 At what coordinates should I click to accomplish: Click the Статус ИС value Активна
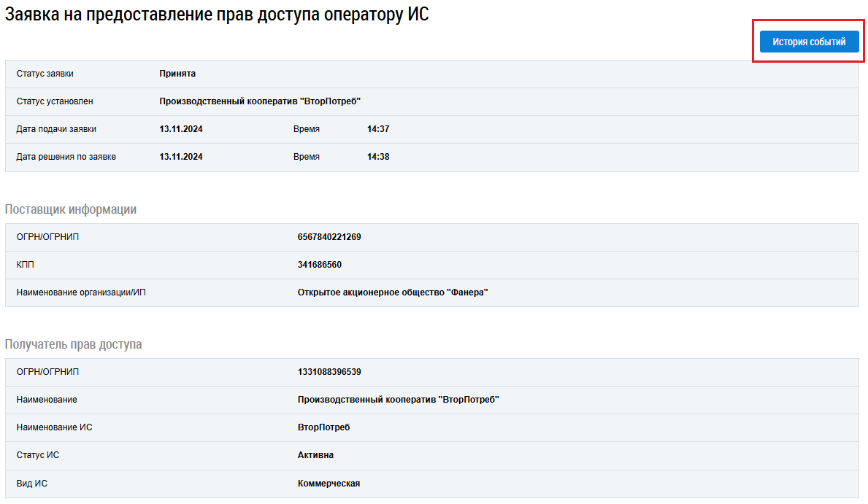[315, 455]
